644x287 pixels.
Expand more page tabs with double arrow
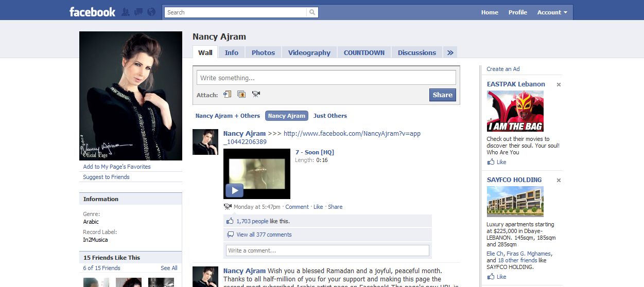click(450, 52)
